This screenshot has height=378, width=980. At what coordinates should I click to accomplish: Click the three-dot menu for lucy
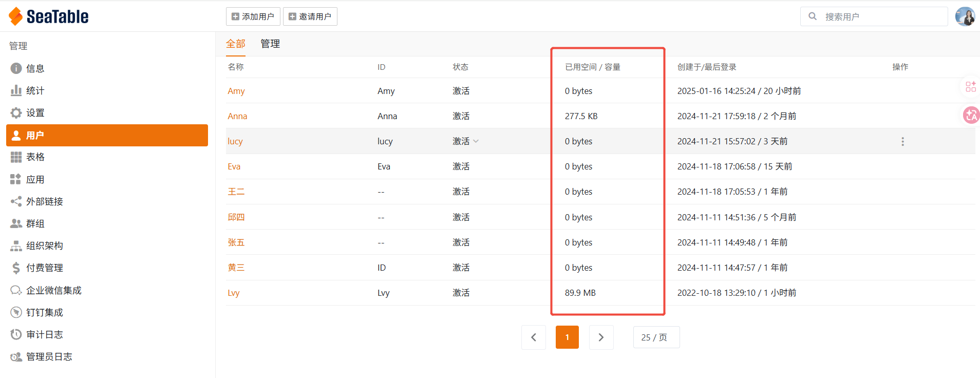tap(902, 141)
